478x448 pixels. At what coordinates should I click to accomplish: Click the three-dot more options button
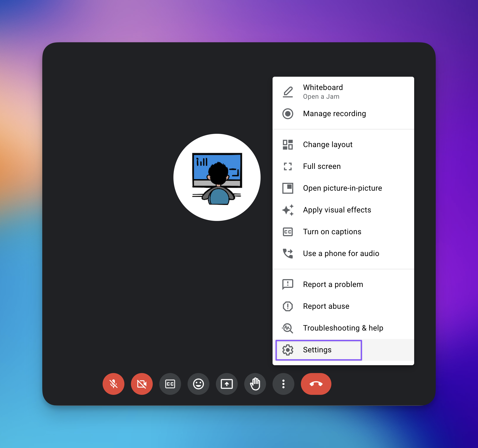[x=283, y=384]
